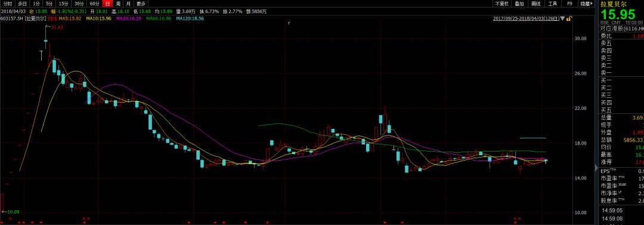
Task: Click the 31.42 high price marker
Action: [x=57, y=27]
